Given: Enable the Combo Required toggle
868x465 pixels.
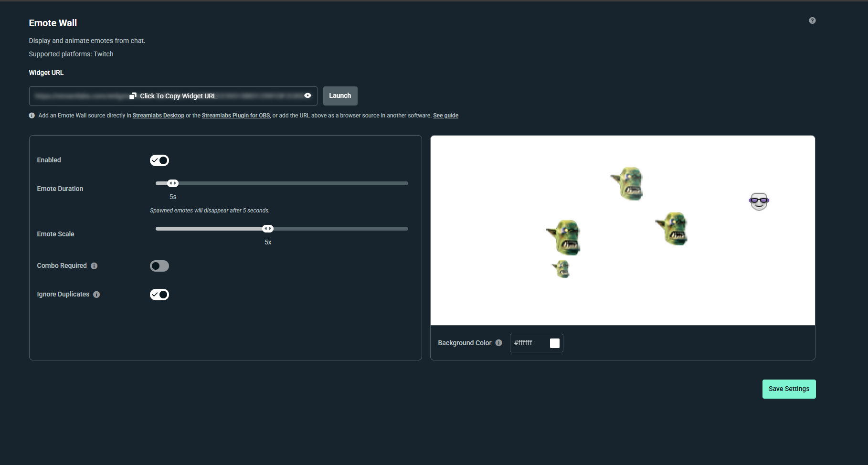Looking at the screenshot, I should tap(159, 266).
